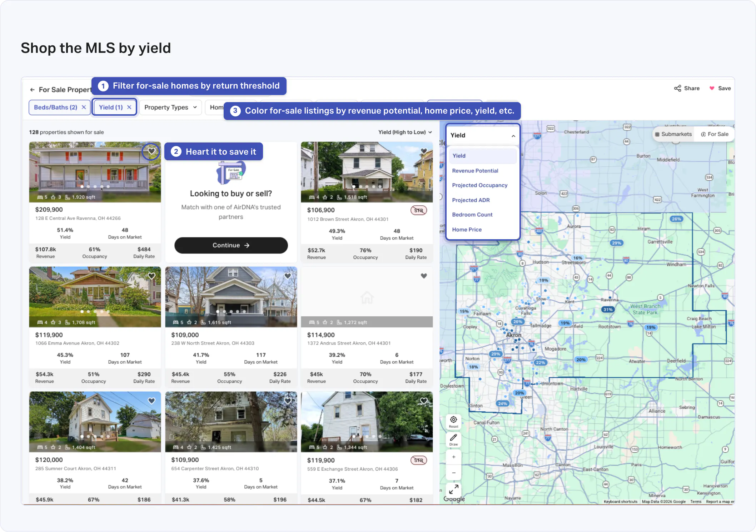756x532 pixels.
Task: Favorite the 238 W North Street listing
Action: 288,276
